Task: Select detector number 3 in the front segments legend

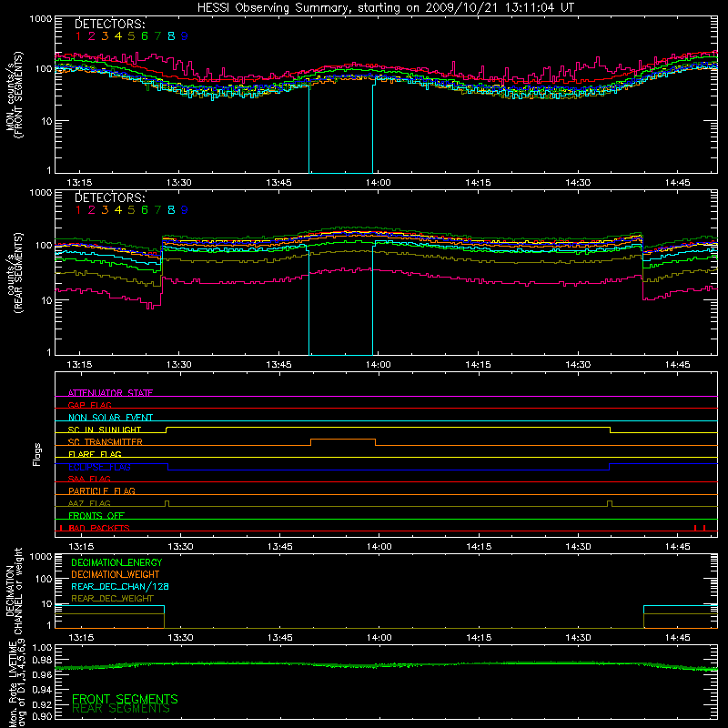Action: [105, 36]
